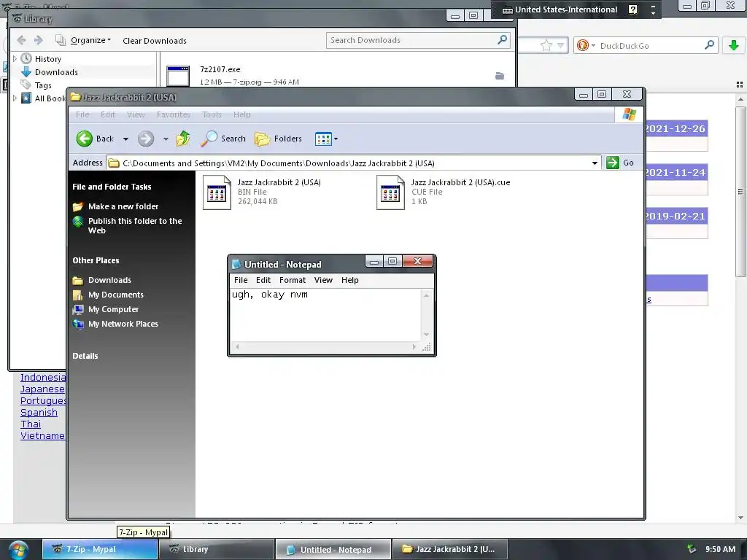The width and height of the screenshot is (747, 560).
Task: Expand the Details panel header
Action: click(x=85, y=356)
